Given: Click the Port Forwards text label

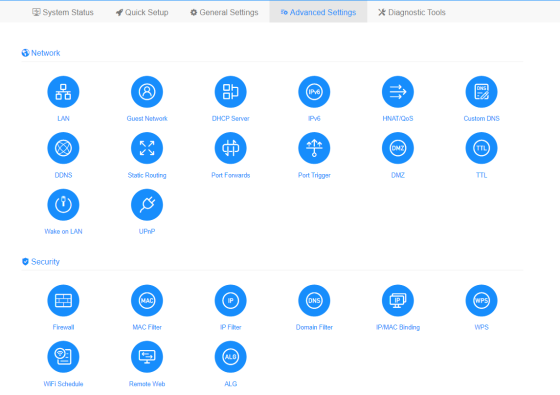Looking at the screenshot, I should (230, 175).
